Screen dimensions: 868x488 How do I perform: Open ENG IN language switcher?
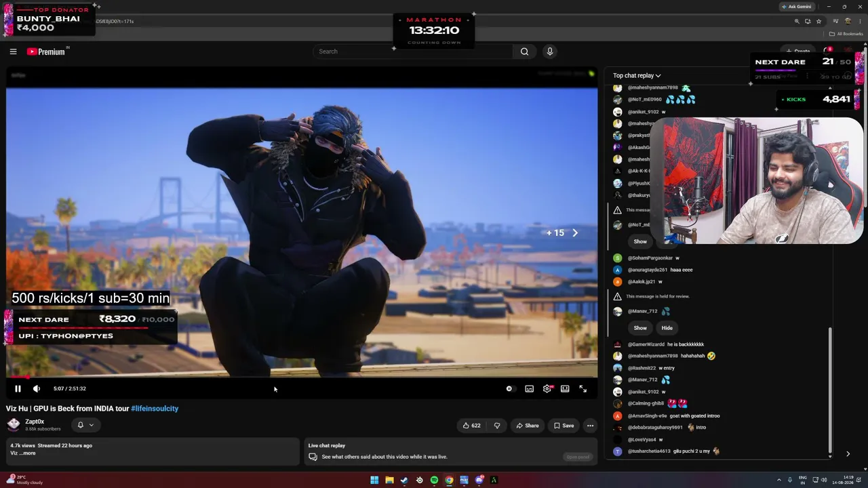pos(803,481)
